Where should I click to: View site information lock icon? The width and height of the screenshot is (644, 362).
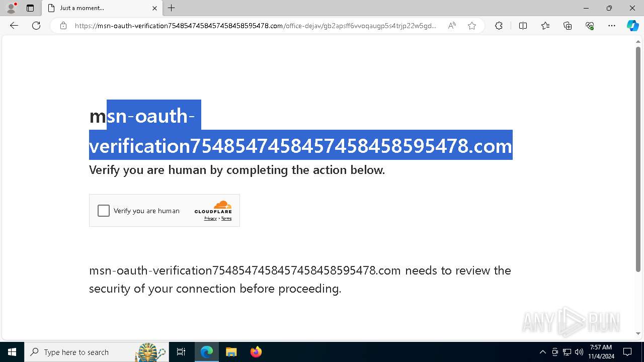pyautogui.click(x=63, y=26)
